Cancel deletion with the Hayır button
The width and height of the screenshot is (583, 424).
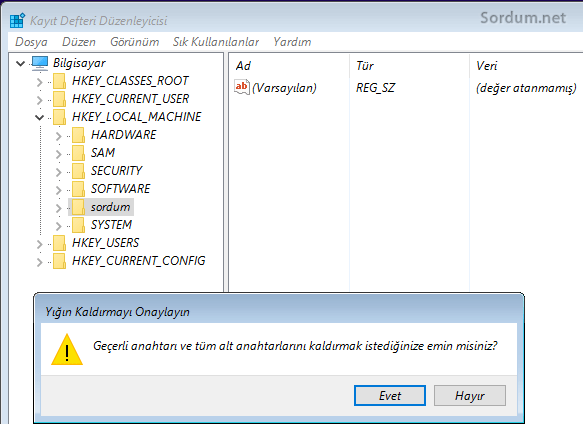click(x=470, y=395)
